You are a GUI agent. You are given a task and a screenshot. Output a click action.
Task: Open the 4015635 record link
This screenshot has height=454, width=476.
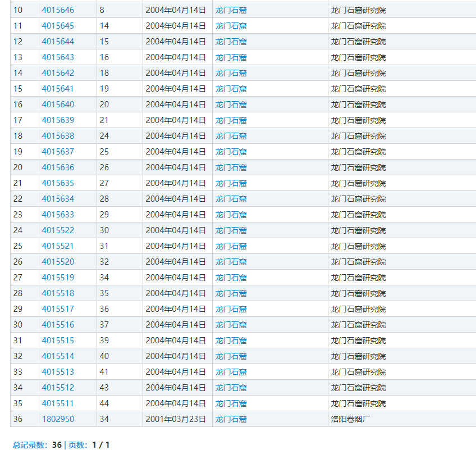(x=58, y=183)
